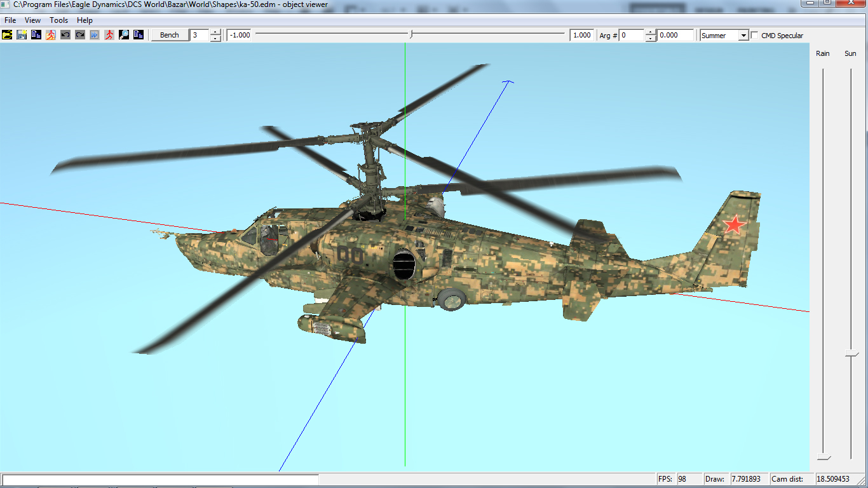The height and width of the screenshot is (488, 868).
Task: Open the View menu
Action: (x=32, y=20)
